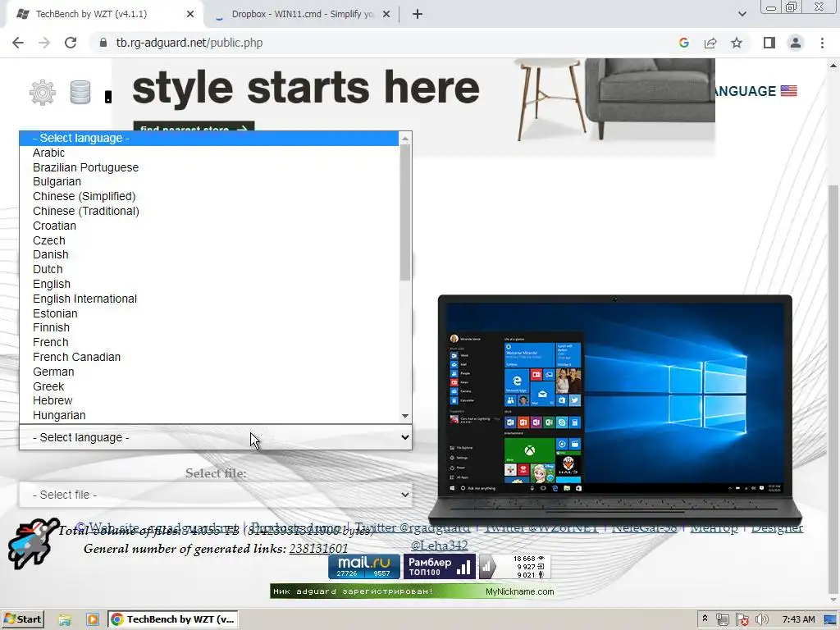
Task: Open a new browser tab
Action: point(418,15)
